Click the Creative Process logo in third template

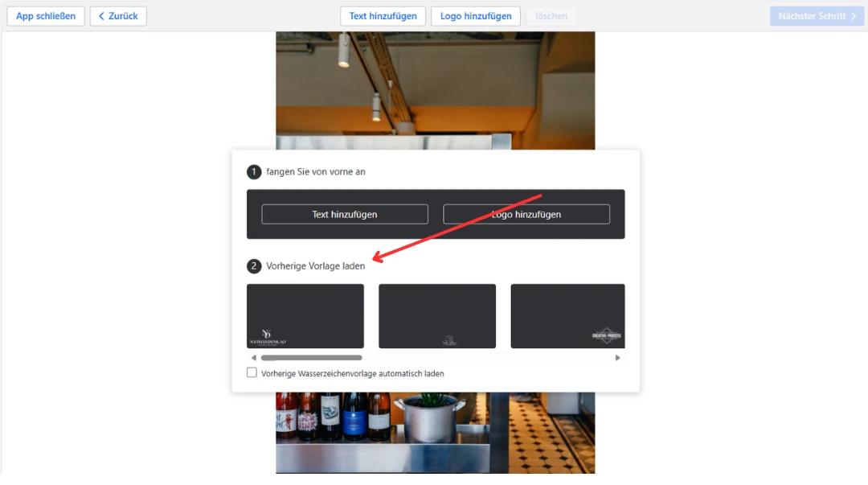pos(606,335)
